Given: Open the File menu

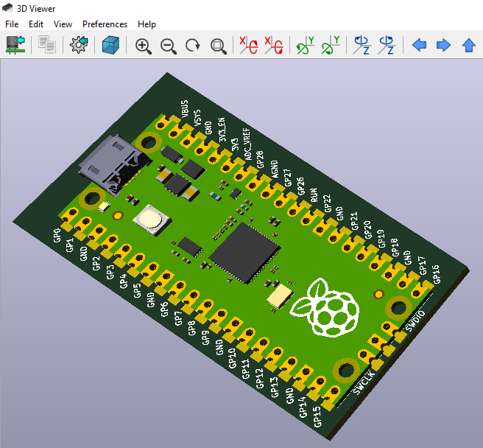Looking at the screenshot, I should coord(12,24).
